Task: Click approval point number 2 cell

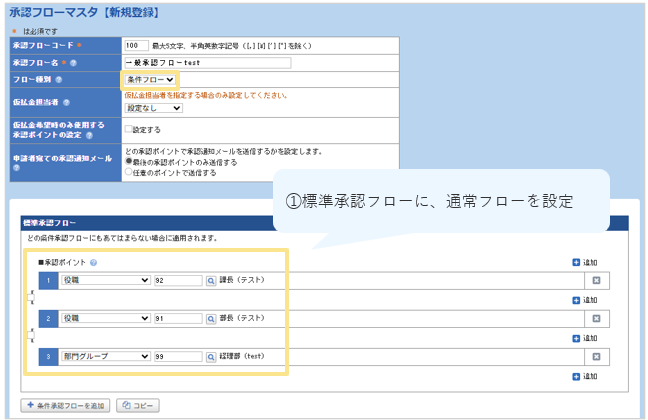Action: pos(48,319)
